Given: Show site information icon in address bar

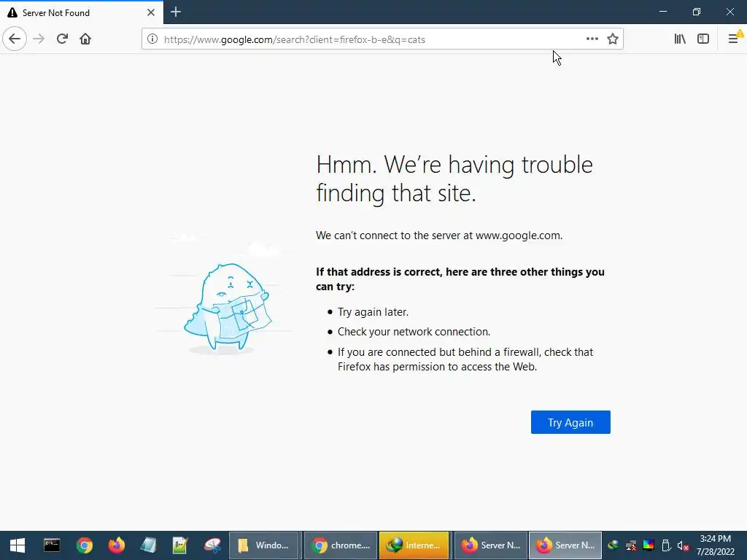Looking at the screenshot, I should pos(152,39).
